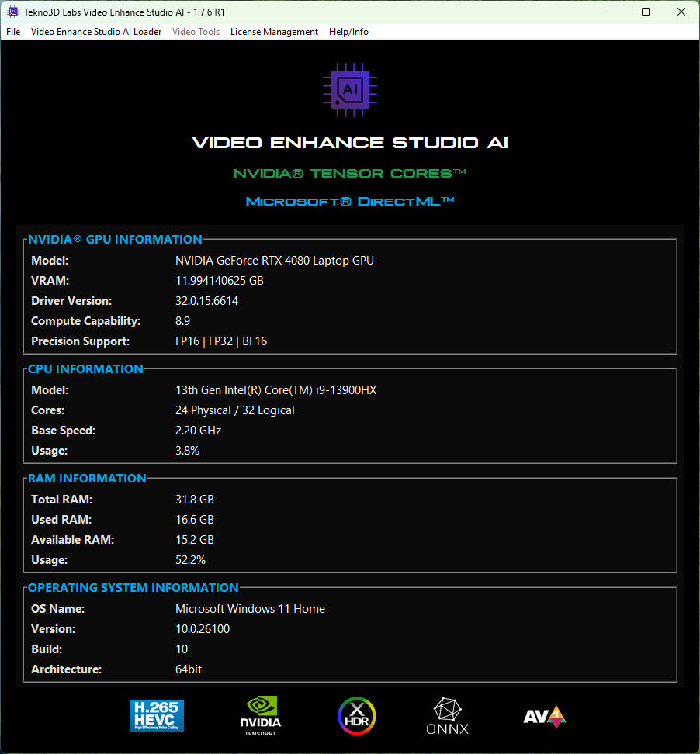Click Available RAM value 15.2 GB
The width and height of the screenshot is (700, 754).
pos(194,540)
